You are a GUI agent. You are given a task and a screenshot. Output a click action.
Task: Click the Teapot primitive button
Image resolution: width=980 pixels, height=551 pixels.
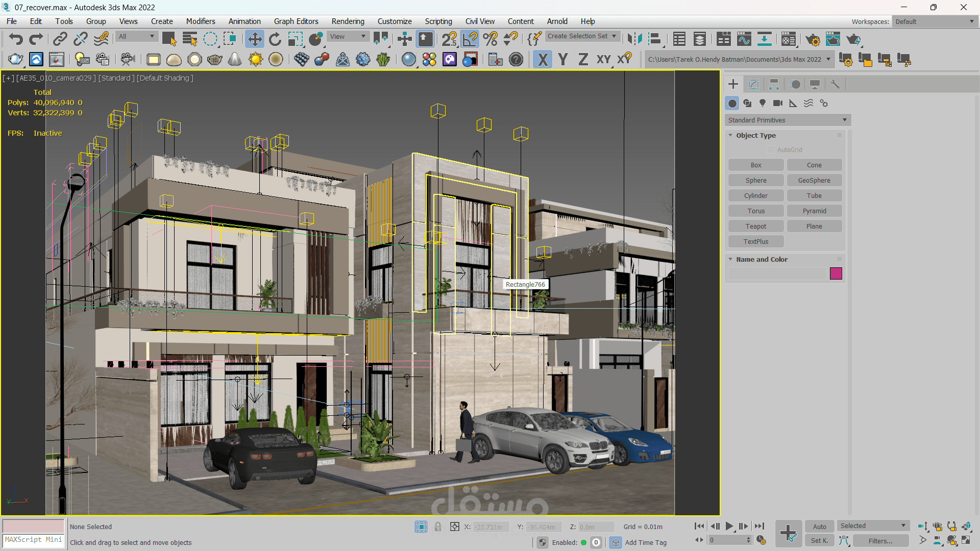[x=755, y=226]
